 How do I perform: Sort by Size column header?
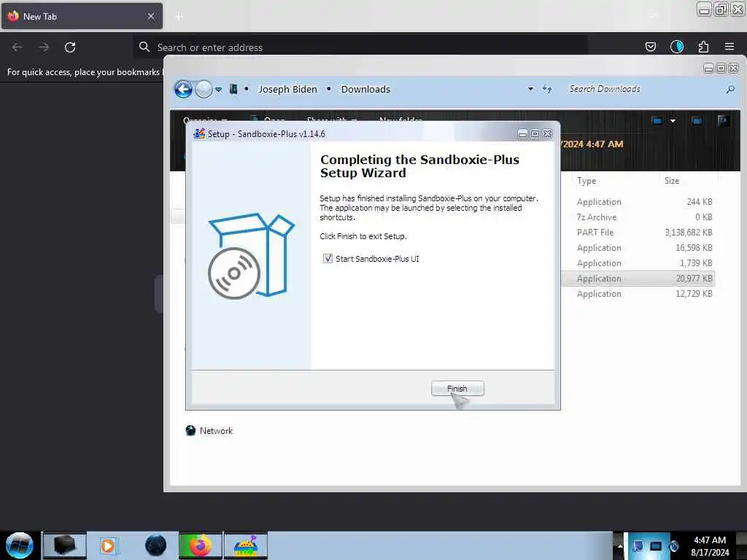672,181
